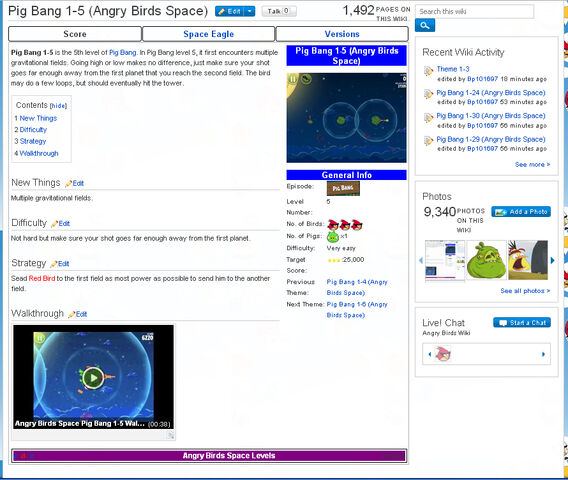Viewport: 568px width, 480px height.
Task: Open Bp101697 profile on Theme 1-3 entry
Action: [483, 79]
